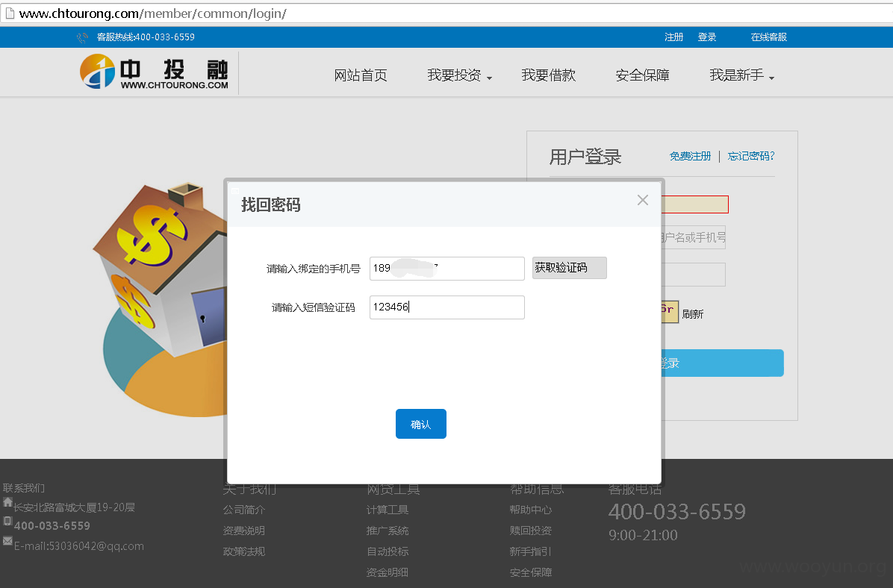Open the 网站首页 menu item
Screen dimensions: 893x588
coord(361,75)
